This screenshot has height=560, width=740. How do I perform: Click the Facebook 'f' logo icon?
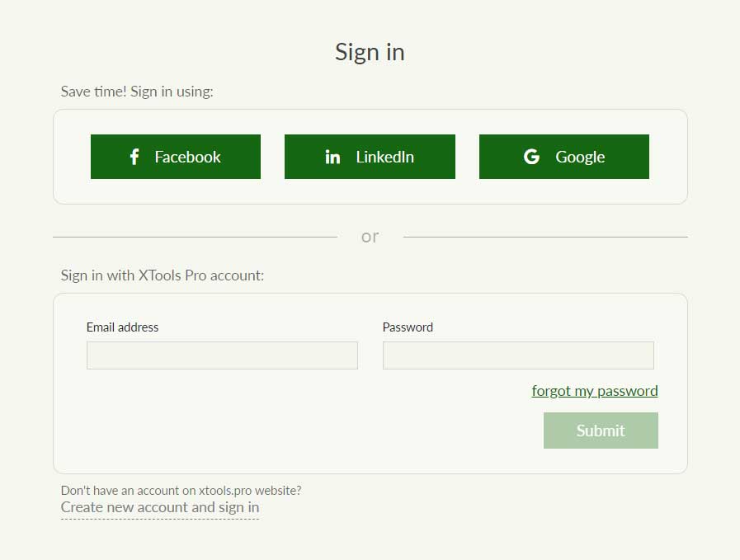(x=134, y=157)
